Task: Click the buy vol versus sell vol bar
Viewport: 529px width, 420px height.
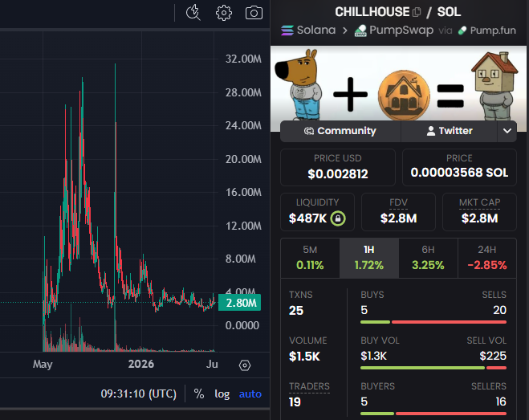Action: pyautogui.click(x=433, y=368)
